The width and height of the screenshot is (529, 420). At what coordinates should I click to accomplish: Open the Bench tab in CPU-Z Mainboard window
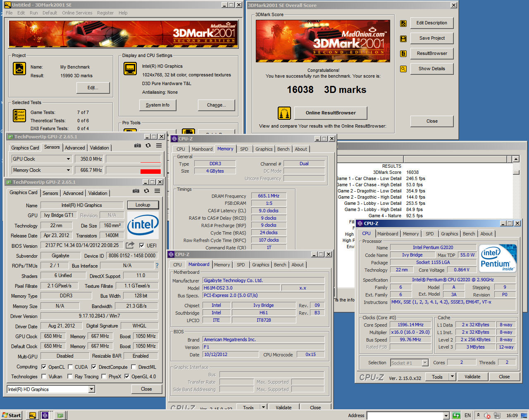(280, 265)
